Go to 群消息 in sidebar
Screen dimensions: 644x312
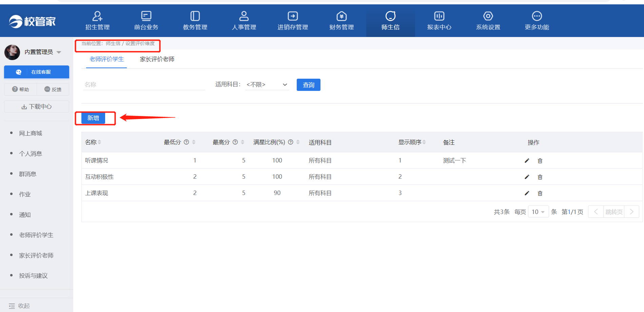[27, 174]
